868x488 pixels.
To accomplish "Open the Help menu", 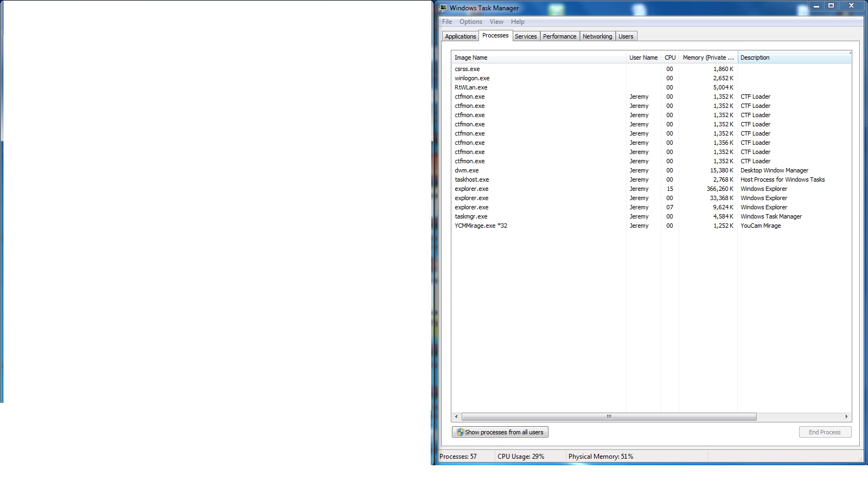I will pyautogui.click(x=518, y=22).
